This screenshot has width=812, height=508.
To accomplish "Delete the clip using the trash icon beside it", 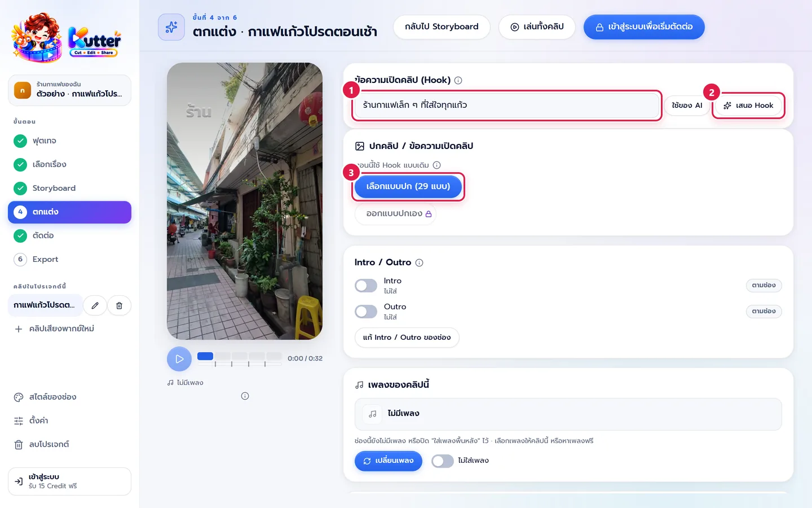I will (x=120, y=305).
